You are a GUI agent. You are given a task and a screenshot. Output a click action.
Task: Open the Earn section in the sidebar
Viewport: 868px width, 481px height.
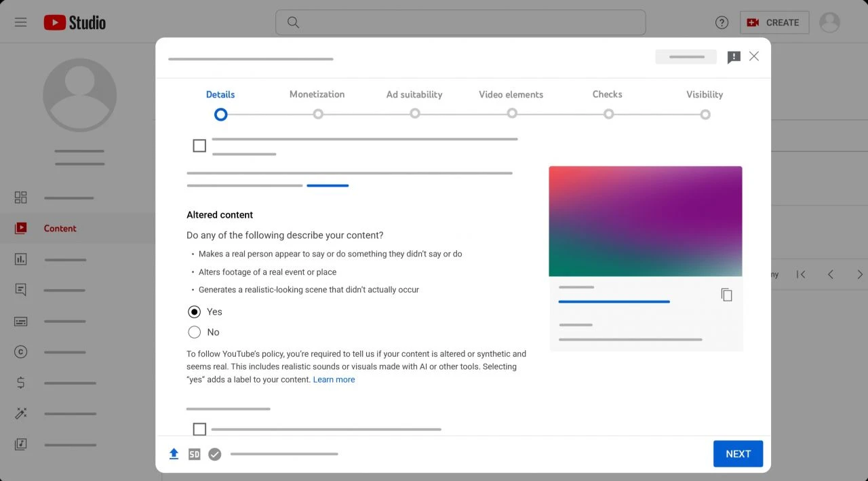click(20, 383)
